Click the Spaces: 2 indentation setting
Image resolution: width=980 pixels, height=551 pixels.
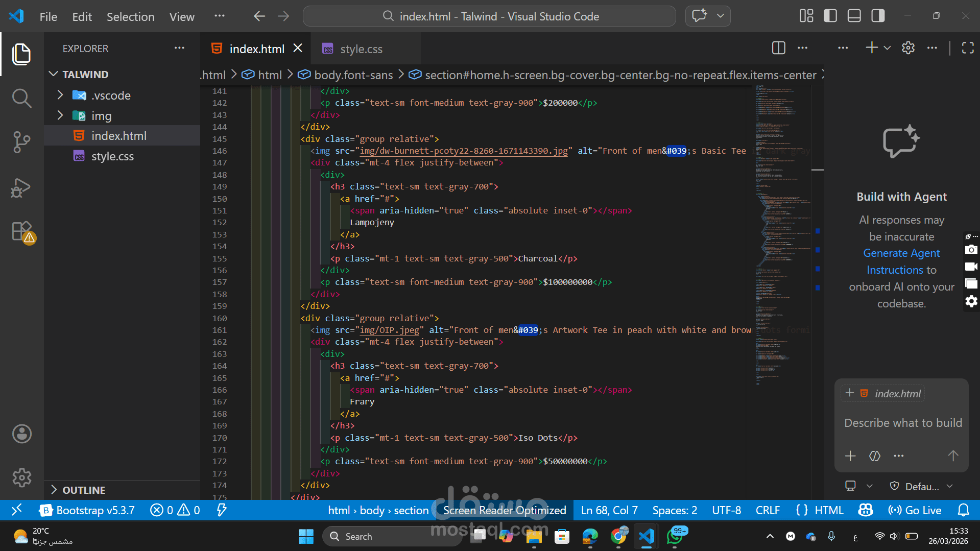tap(674, 510)
